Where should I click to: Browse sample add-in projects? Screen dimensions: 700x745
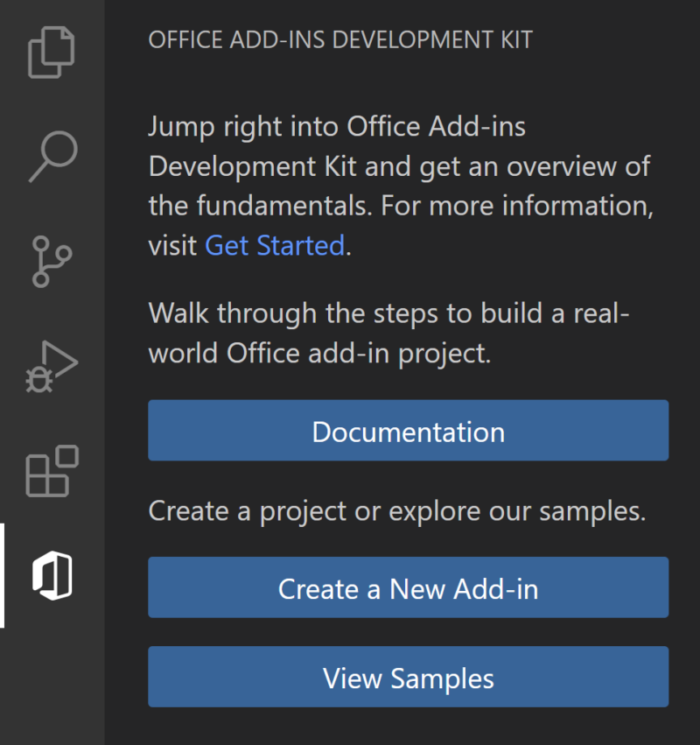tap(408, 677)
